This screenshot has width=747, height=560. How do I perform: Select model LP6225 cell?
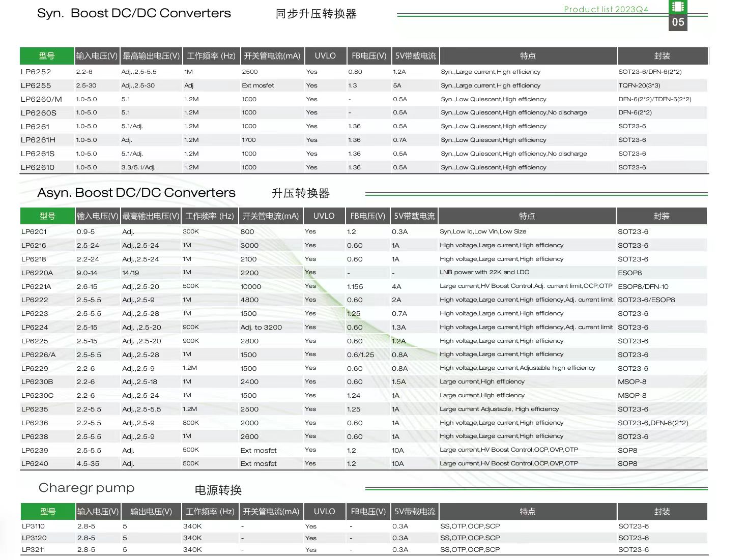point(35,341)
